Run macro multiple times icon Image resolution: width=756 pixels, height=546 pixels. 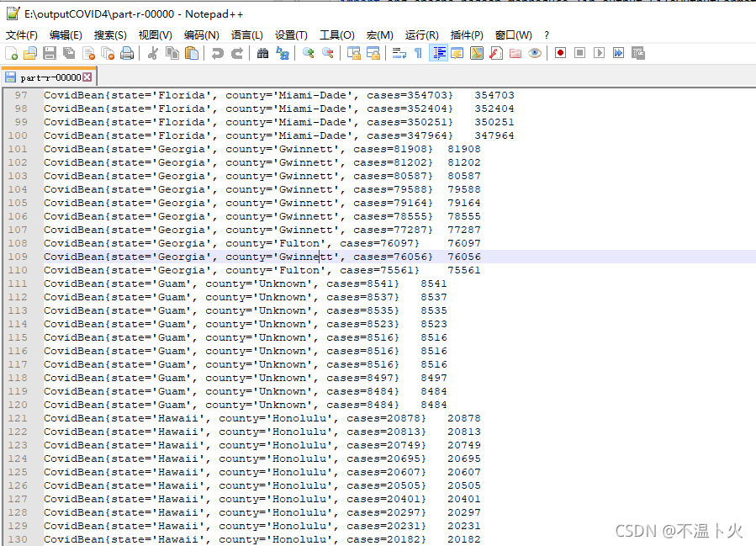coord(619,53)
